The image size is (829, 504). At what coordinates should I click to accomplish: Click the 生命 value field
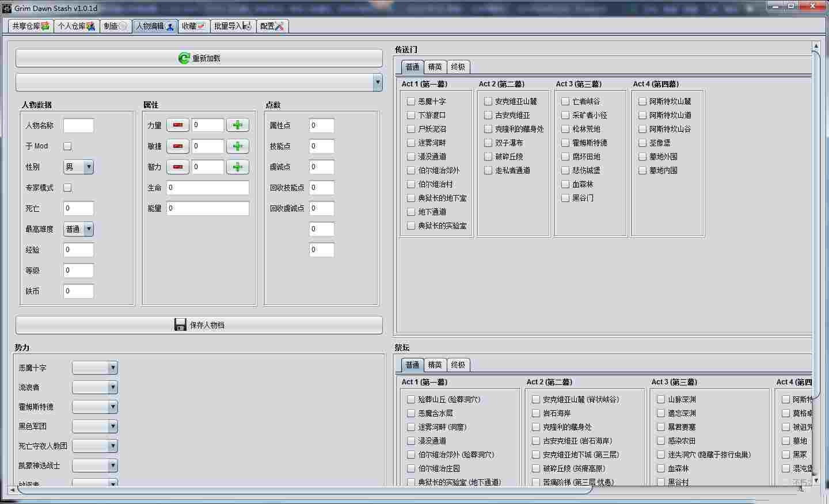208,188
